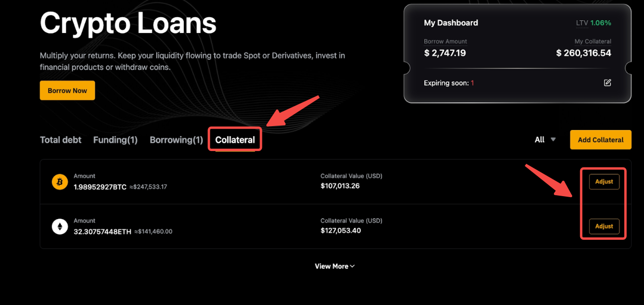Image resolution: width=644 pixels, height=305 pixels.
Task: Adjust the BTC collateral
Action: [x=604, y=182]
